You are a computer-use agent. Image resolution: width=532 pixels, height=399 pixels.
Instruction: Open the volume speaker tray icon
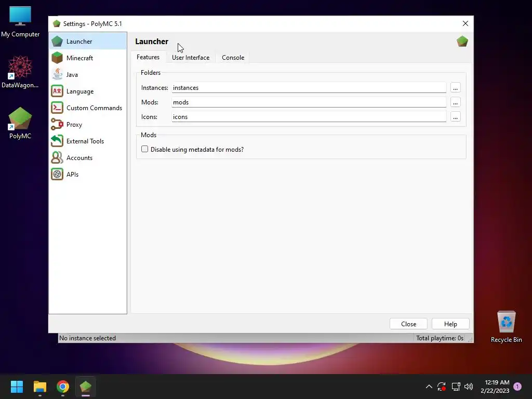(x=469, y=387)
